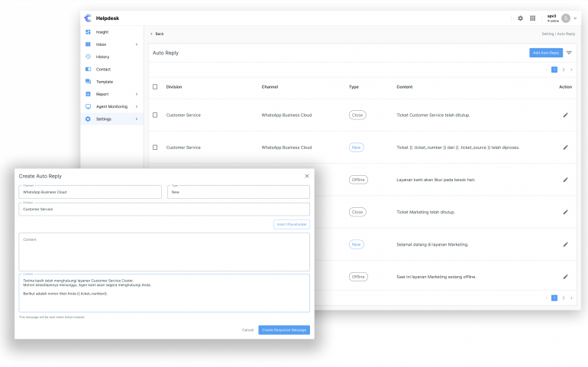Viewport: 588px width, 367px height.
Task: Check the first Customer Service Close row
Action: (155, 115)
